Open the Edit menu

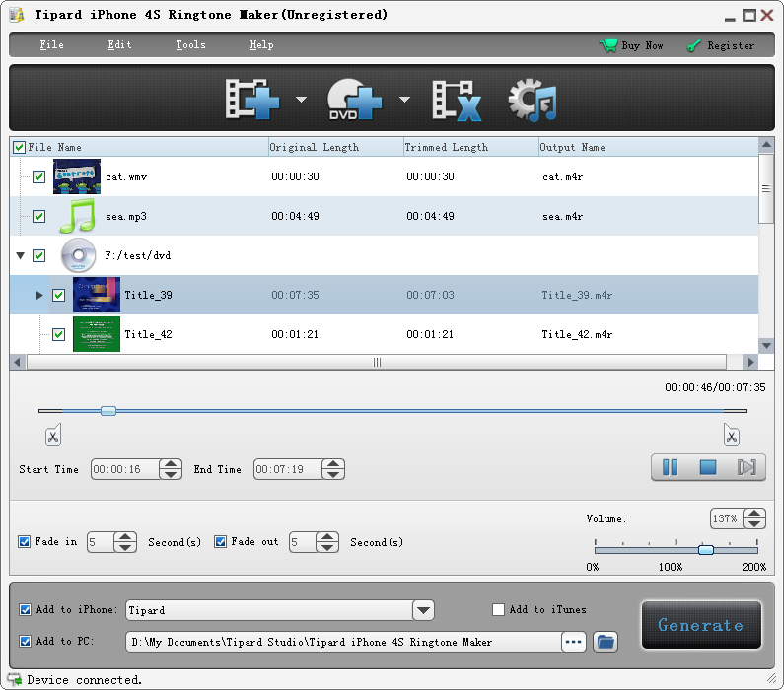coord(119,45)
